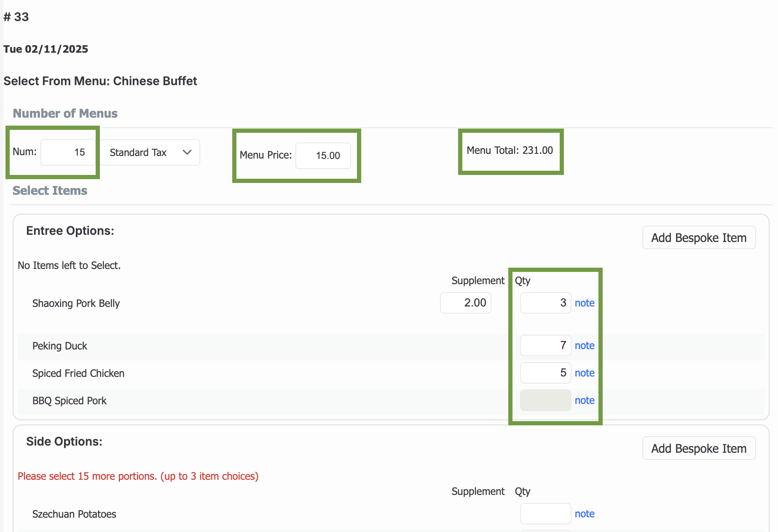Click Spiced Fried Chicken quantity field
778x532 pixels.
(545, 373)
